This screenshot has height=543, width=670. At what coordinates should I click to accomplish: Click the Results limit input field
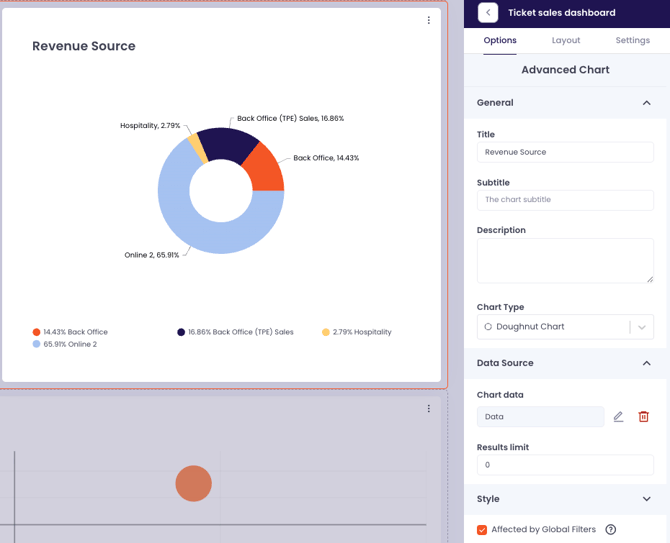[565, 465]
